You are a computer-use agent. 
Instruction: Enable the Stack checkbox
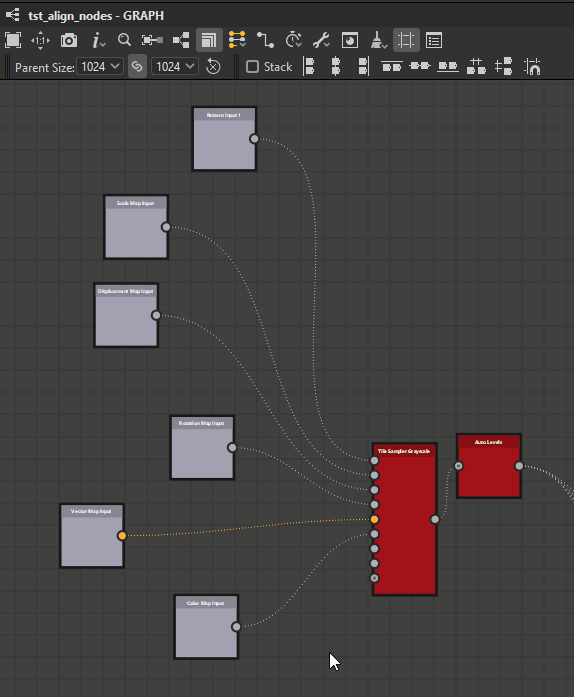pyautogui.click(x=252, y=67)
